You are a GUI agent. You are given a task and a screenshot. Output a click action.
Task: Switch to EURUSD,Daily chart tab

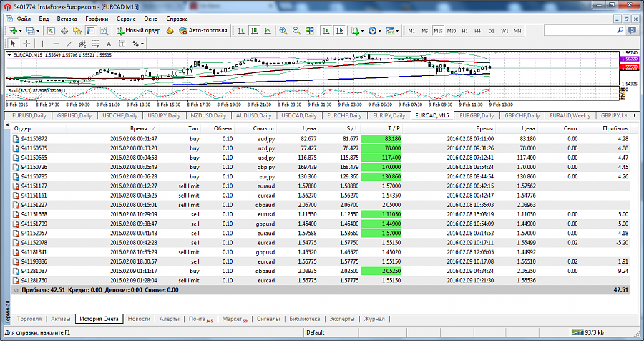click(x=29, y=115)
